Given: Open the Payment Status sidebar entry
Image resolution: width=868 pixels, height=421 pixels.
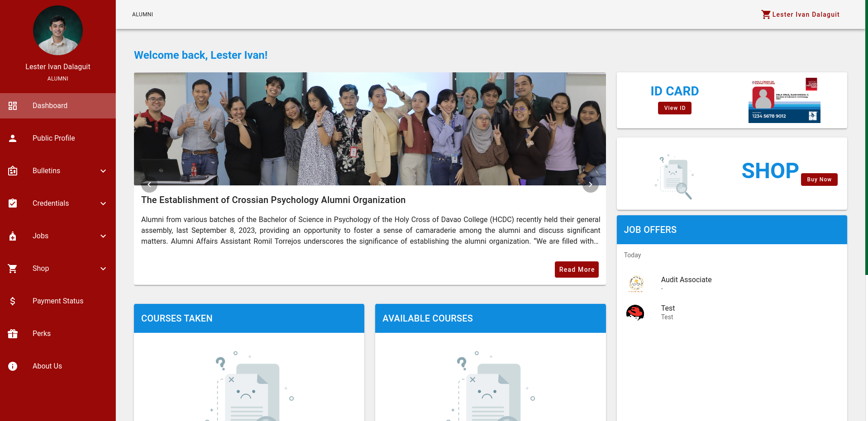Looking at the screenshot, I should pos(58,301).
